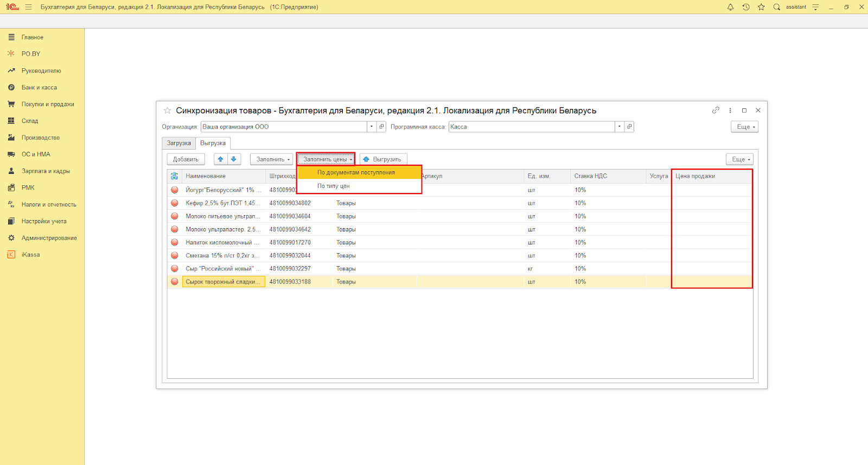Viewport: 868px width, 465px height.
Task: Click Цена продажи column header
Action: [x=712, y=176]
